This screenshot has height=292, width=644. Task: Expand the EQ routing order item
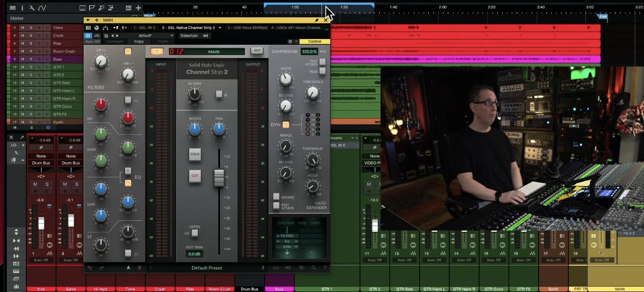[287, 241]
